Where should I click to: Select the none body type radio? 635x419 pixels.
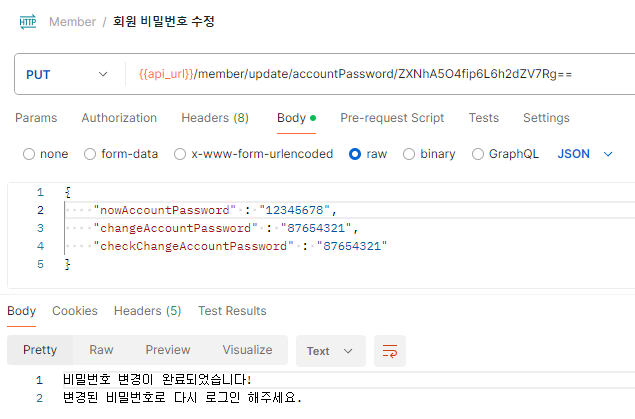[x=29, y=154]
